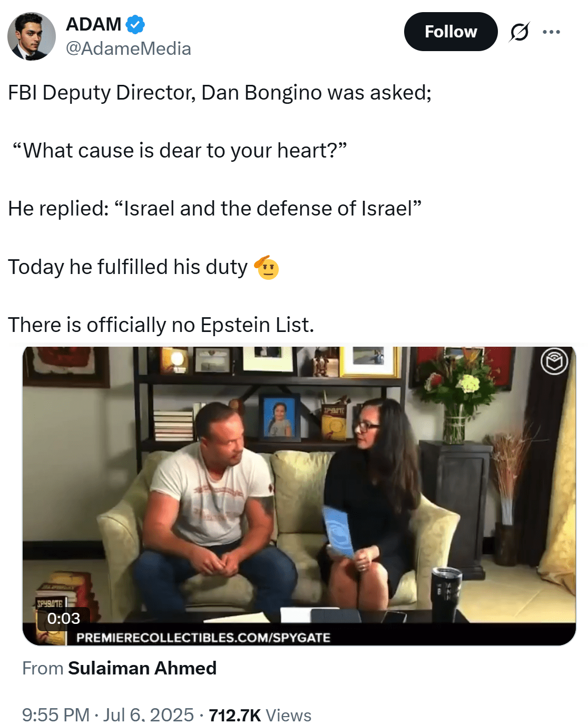Click the immersive cube icon on video
The image size is (588, 724).
pos(554,362)
